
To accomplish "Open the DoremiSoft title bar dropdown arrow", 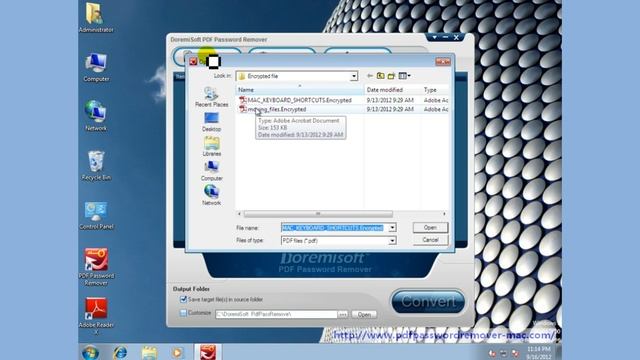I will point(434,37).
